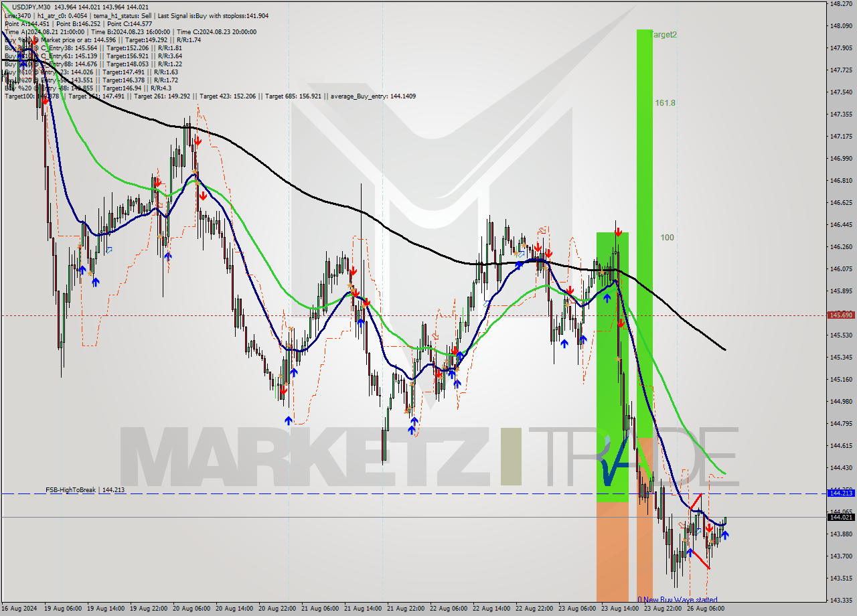
Task: Click the '16 Aug 2024' date label
Action: 19,609
